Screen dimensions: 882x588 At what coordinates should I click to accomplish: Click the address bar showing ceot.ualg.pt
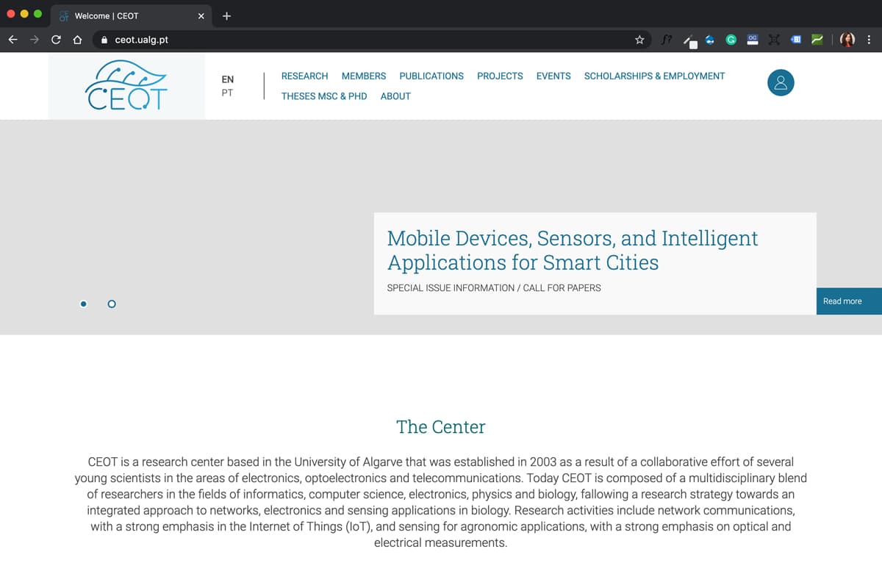[x=367, y=40]
